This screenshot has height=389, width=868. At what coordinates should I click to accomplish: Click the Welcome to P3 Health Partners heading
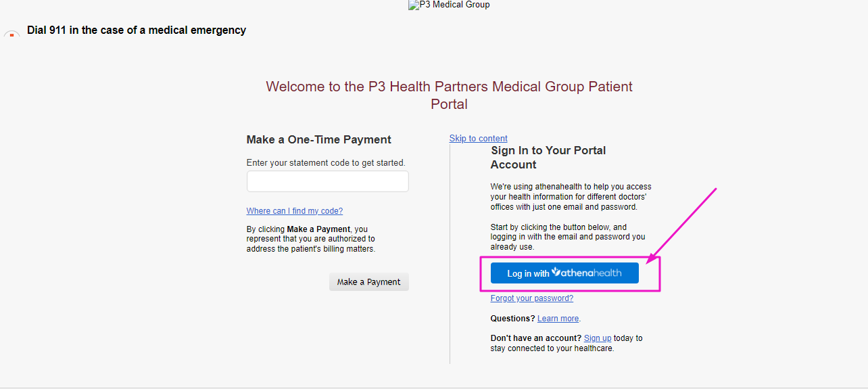click(450, 95)
